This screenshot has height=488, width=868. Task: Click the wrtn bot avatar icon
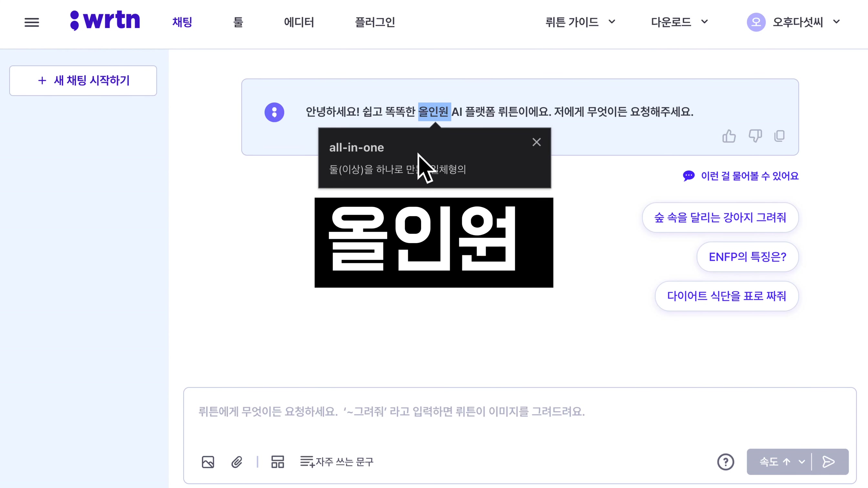(x=274, y=112)
